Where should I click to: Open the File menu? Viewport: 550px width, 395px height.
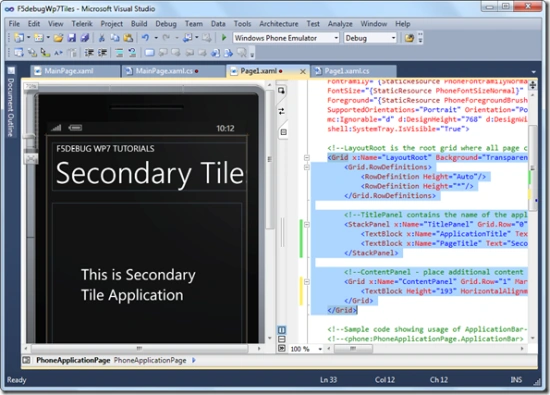pyautogui.click(x=14, y=24)
